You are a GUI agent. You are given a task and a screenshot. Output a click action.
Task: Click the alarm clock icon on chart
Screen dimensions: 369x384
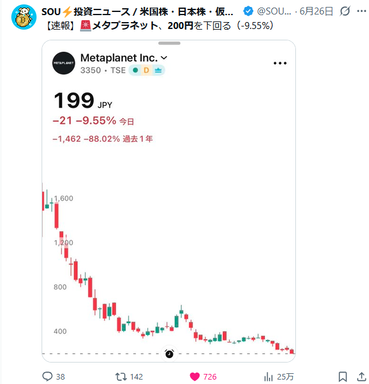[169, 353]
